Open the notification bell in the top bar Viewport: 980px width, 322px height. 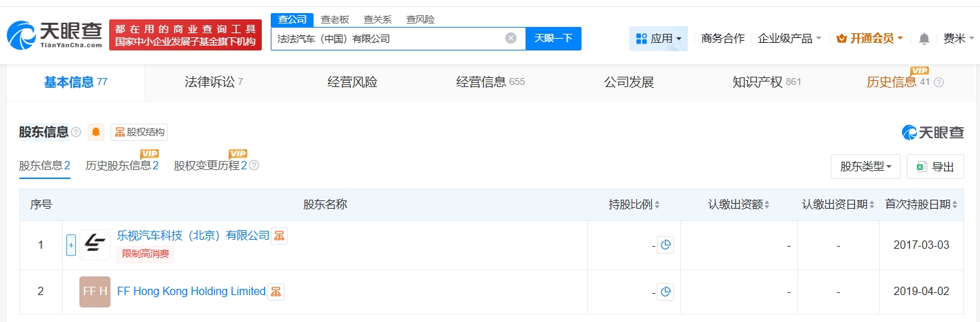click(x=924, y=39)
